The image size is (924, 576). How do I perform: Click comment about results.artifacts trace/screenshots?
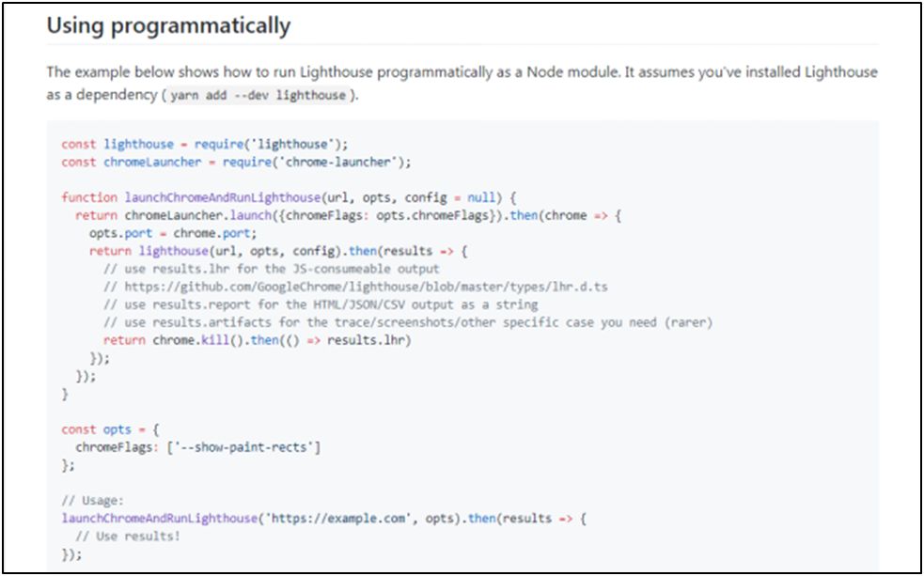tap(408, 322)
